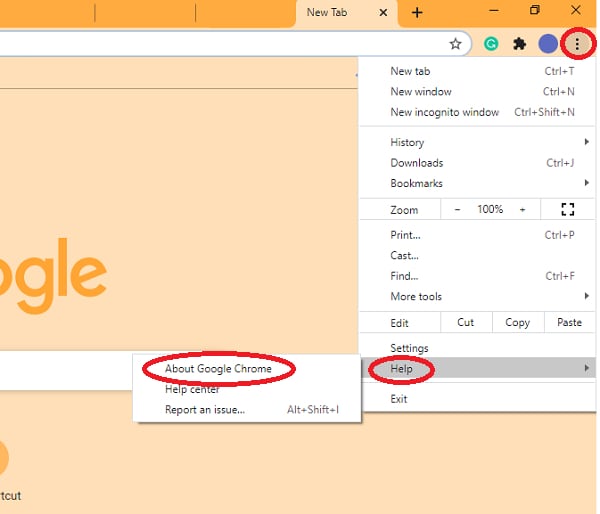Click the bookmark star icon
The image size is (600, 514).
[x=455, y=44]
